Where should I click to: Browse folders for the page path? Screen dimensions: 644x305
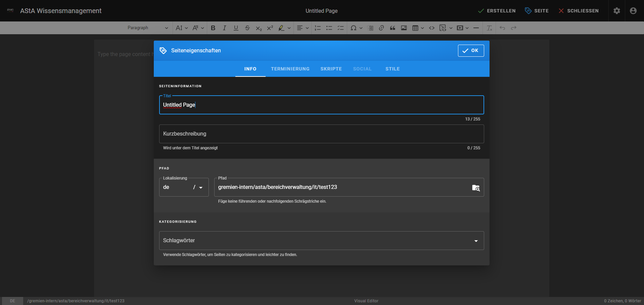tap(476, 188)
